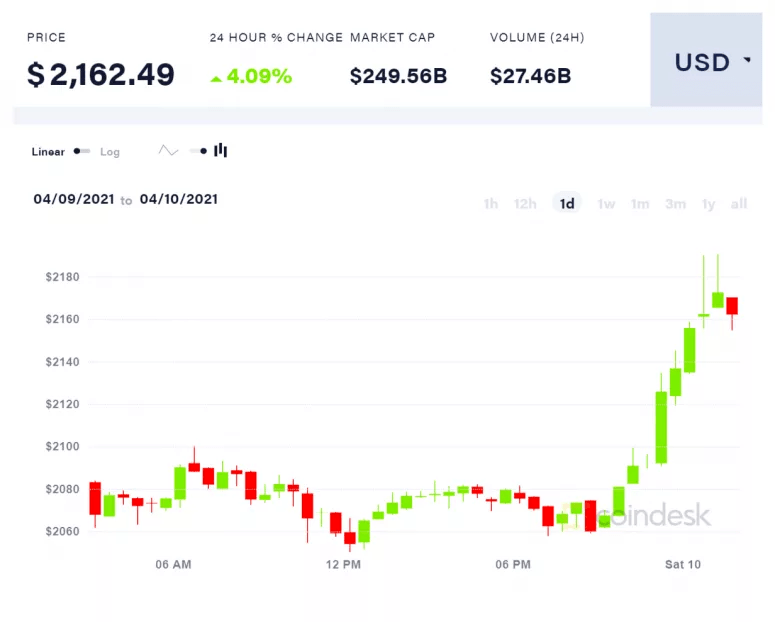Click the volume value $27.46B
This screenshot has height=622, width=775.
pyautogui.click(x=530, y=76)
